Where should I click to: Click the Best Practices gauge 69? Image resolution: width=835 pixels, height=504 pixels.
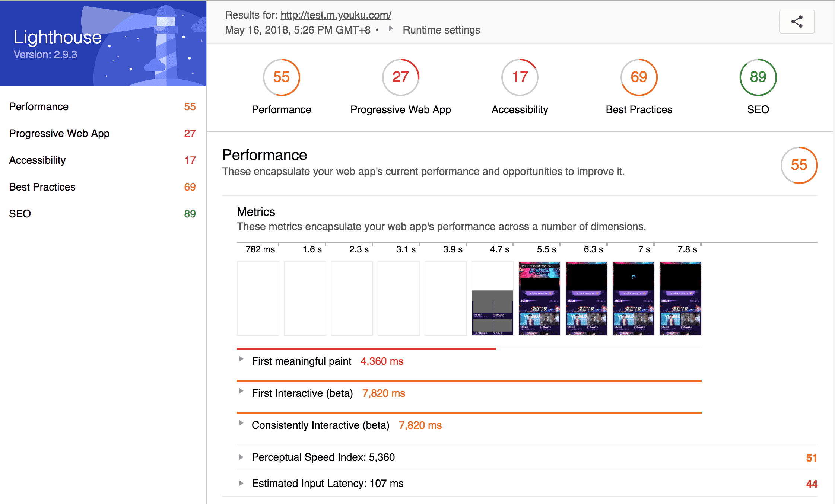(x=639, y=77)
